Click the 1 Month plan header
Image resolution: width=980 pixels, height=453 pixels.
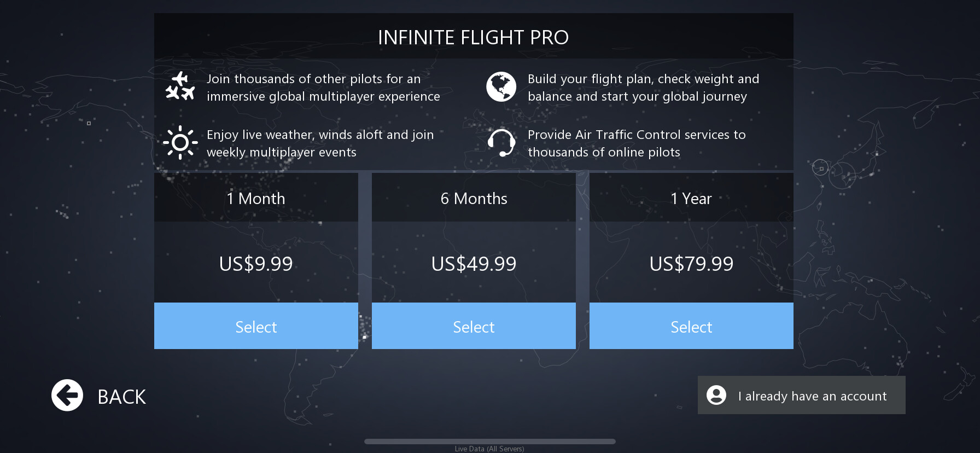tap(256, 198)
